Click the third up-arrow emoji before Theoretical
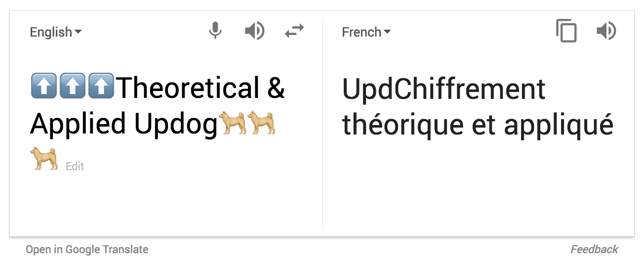Screen dimensions: 644x269 (x=101, y=87)
